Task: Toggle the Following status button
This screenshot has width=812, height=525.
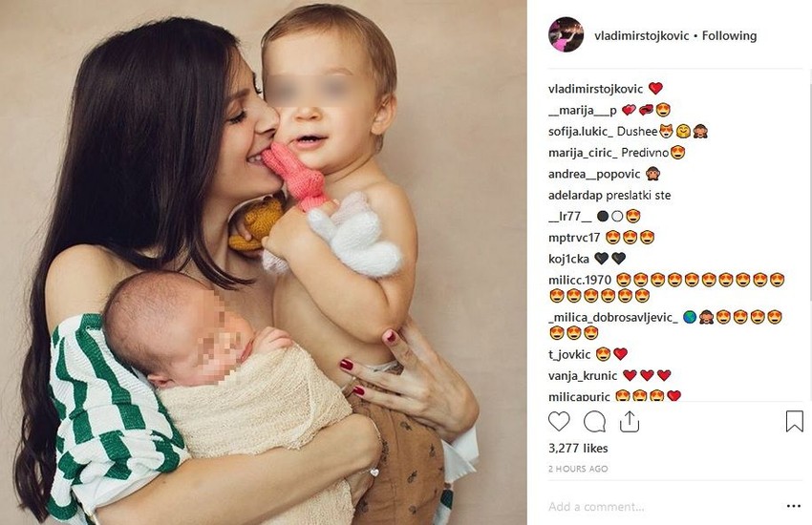Action: [x=729, y=35]
